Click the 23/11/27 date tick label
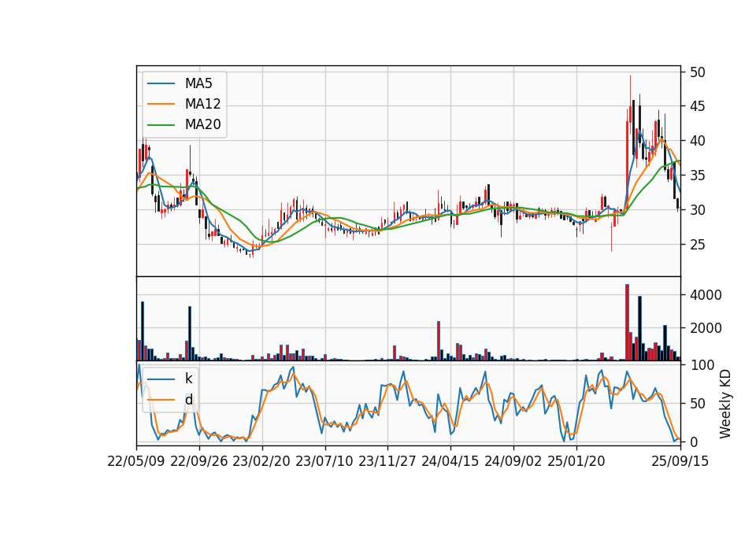756x543 pixels. [x=387, y=461]
